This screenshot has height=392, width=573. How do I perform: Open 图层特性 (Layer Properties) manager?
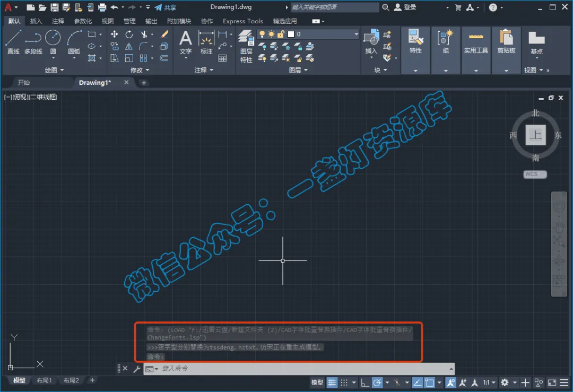[x=246, y=46]
